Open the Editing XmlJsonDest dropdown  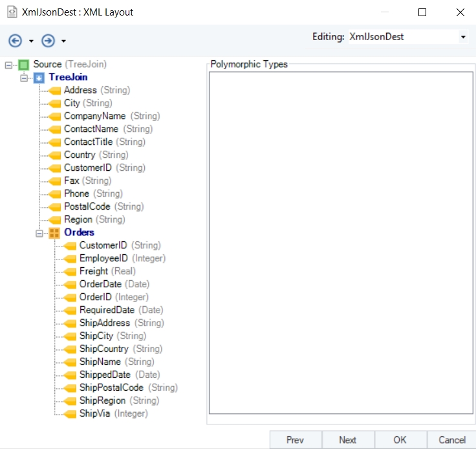[x=463, y=37]
